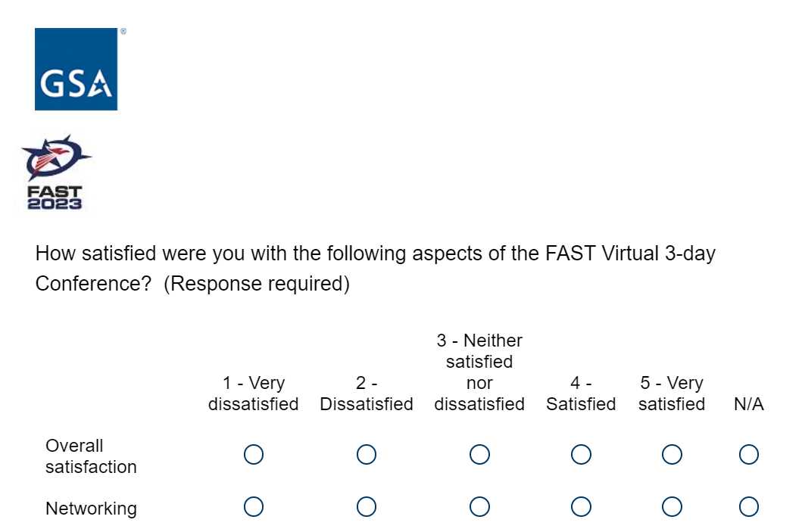
Task: Select neither satisfied nor dissatisfied for Overall satisfaction
Action: click(479, 455)
